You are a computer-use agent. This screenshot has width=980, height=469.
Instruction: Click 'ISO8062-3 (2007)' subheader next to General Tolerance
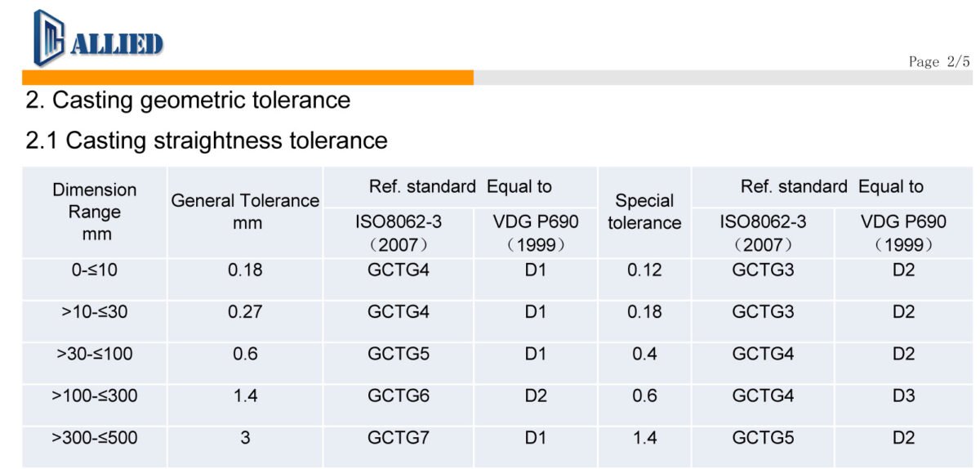pos(398,233)
